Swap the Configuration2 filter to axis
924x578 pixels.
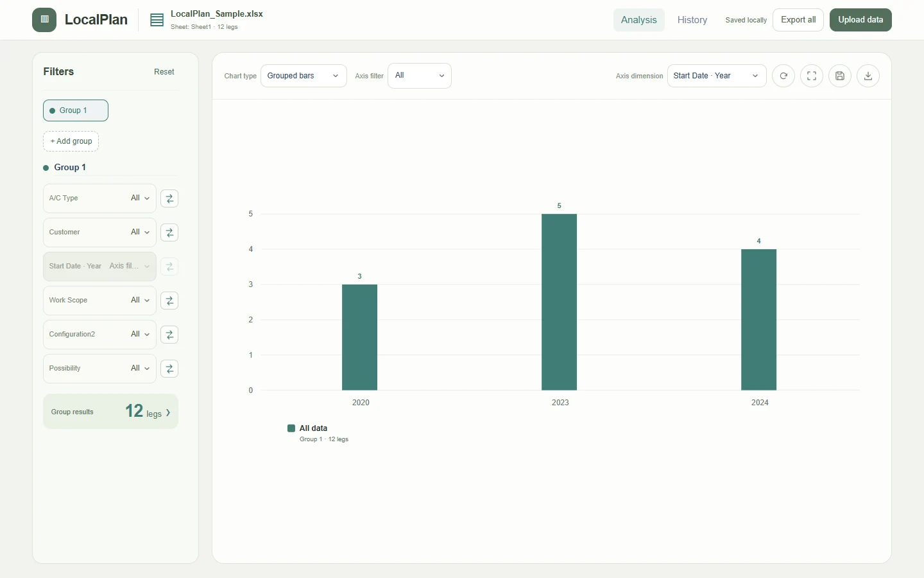169,335
